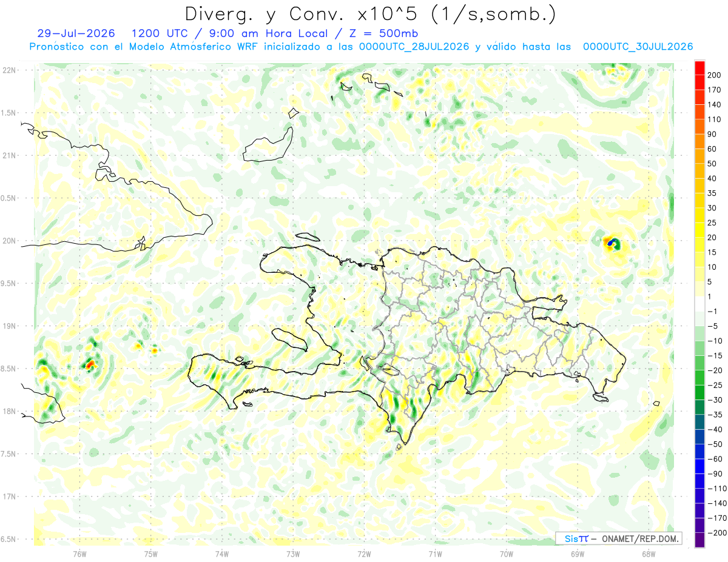This screenshot has width=728, height=562.
Task: Click the '69W' longitude label
Action: coord(578,554)
